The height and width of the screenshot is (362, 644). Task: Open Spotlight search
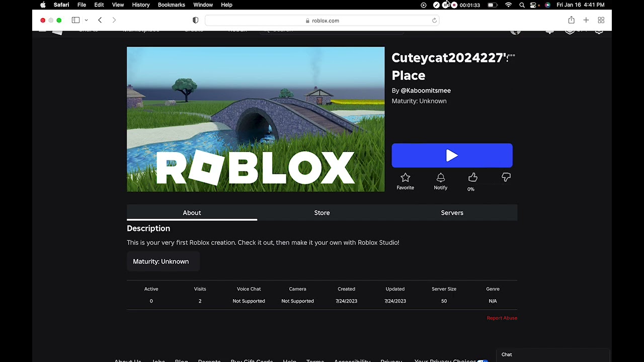tap(522, 5)
